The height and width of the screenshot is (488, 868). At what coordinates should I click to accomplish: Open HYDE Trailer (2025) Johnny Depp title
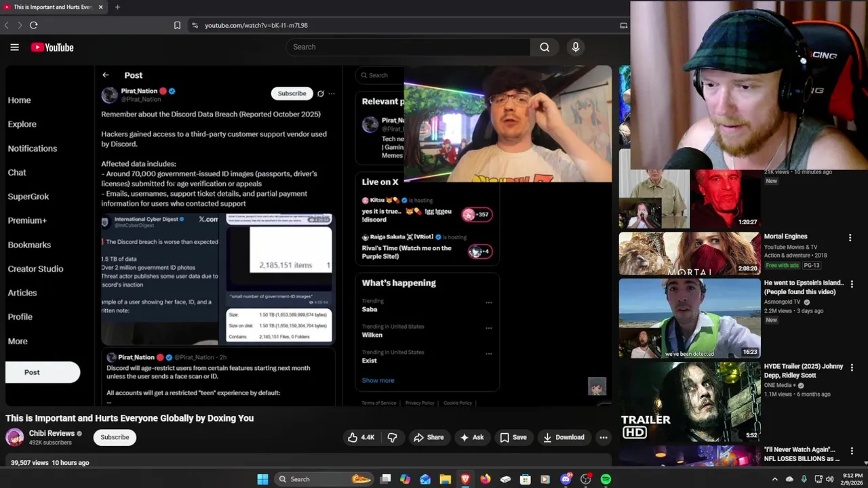pyautogui.click(x=804, y=371)
